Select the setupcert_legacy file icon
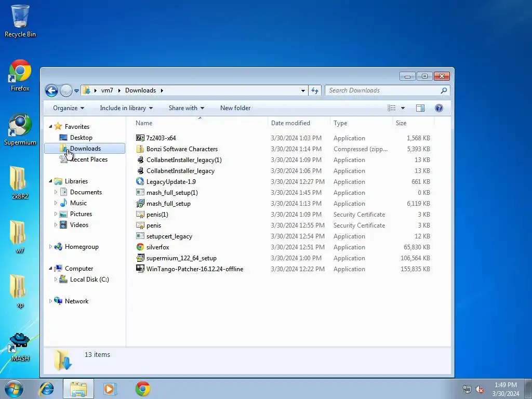This screenshot has width=532, height=399. coord(140,236)
